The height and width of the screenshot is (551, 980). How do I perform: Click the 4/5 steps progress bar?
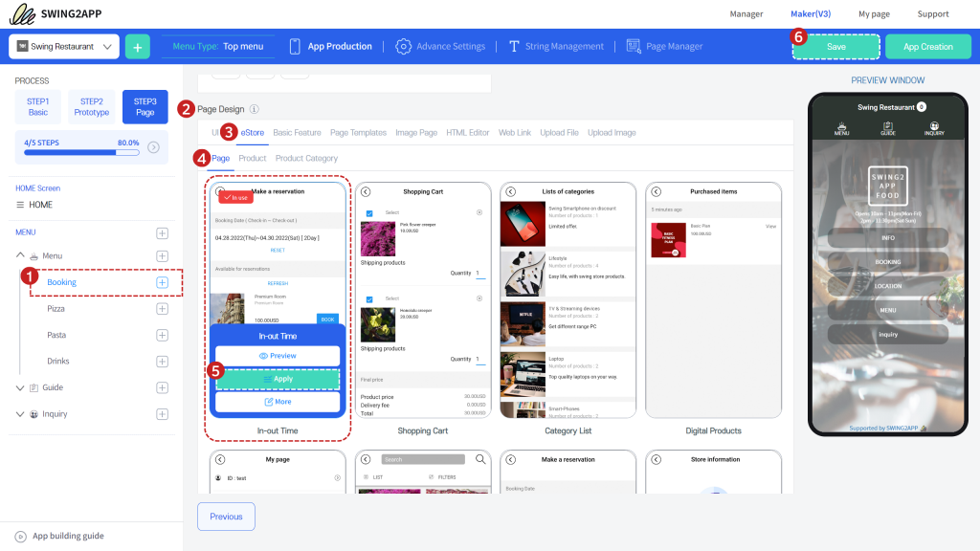(x=81, y=152)
